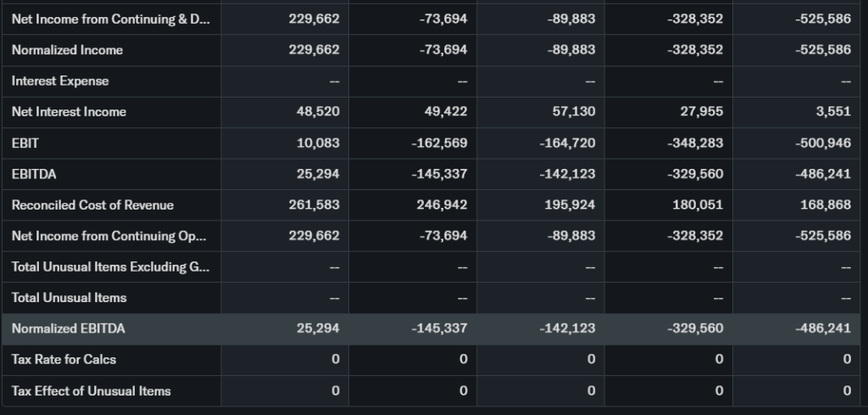Click the Net Income from Continuing Op... label
The height and width of the screenshot is (415, 868).
tap(109, 235)
